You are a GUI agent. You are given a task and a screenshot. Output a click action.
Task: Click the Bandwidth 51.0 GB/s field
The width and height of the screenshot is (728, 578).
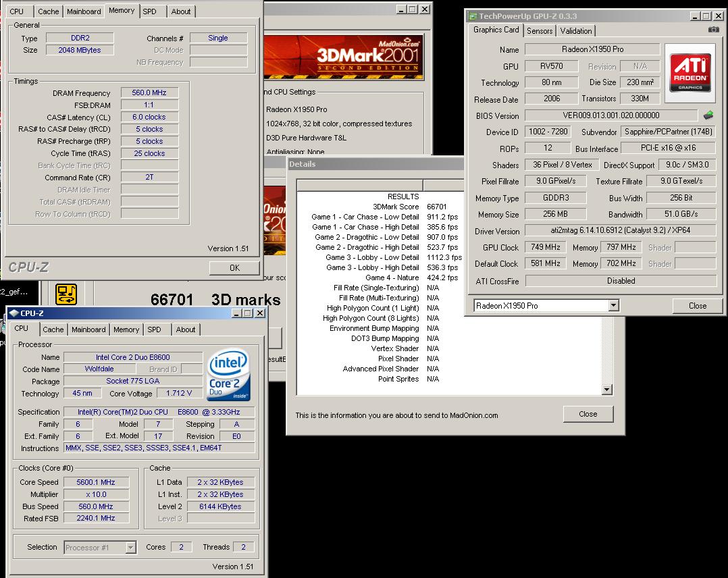click(x=681, y=214)
